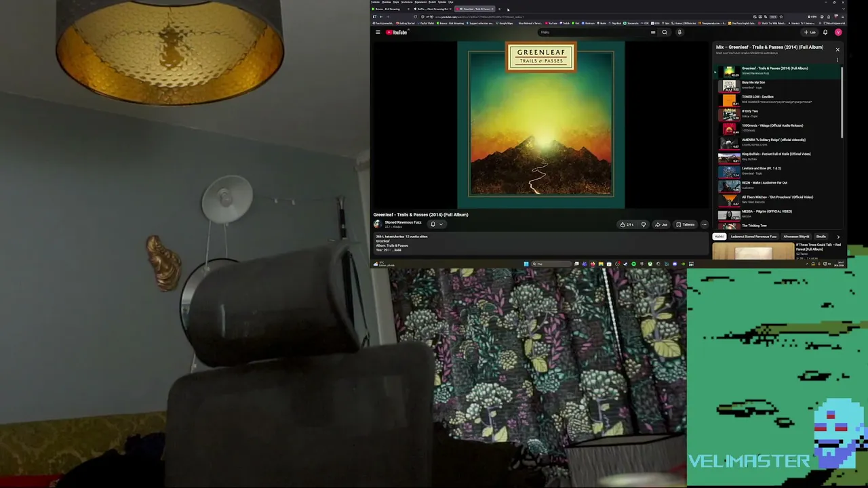Open Stoned Ravenous Fuzz channel avatar
Image resolution: width=868 pixels, height=488 pixels.
point(378,224)
